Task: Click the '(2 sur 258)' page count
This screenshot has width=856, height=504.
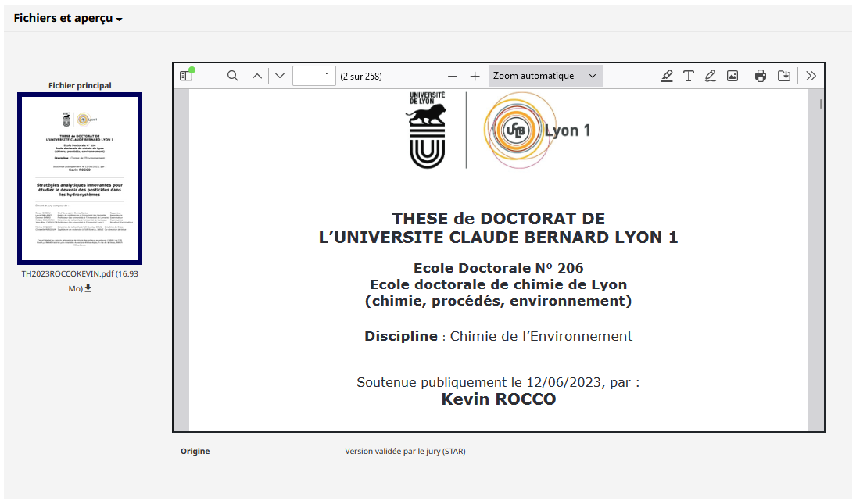Action: (361, 77)
